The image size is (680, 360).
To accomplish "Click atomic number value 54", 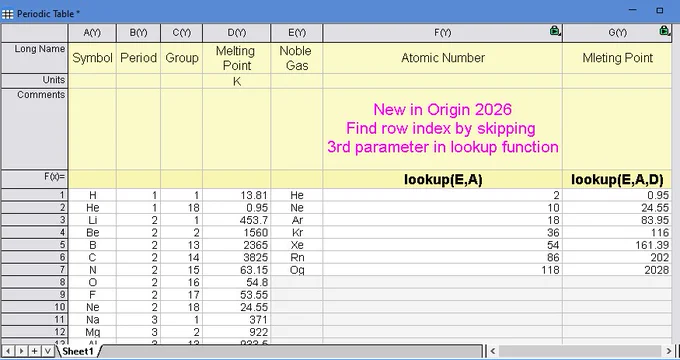I will pos(442,245).
